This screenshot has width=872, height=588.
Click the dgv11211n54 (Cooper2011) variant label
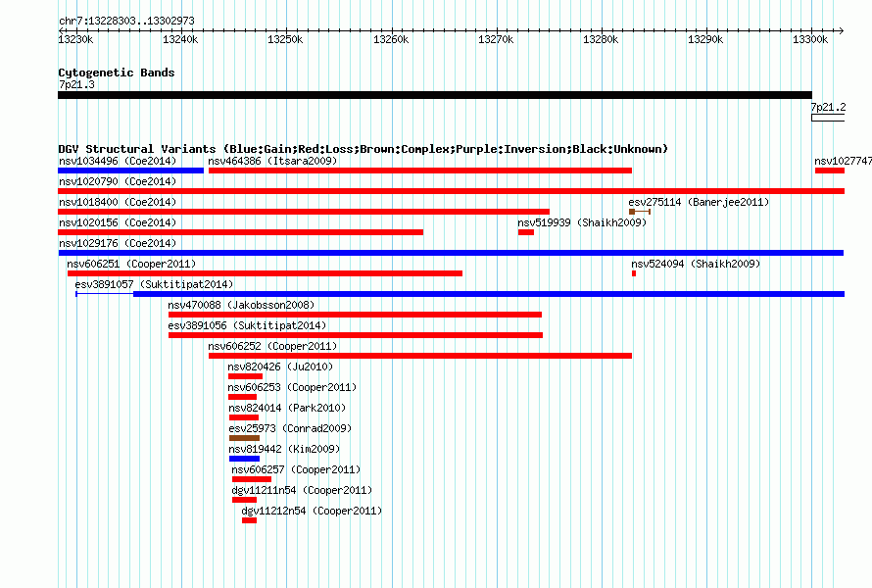[302, 490]
